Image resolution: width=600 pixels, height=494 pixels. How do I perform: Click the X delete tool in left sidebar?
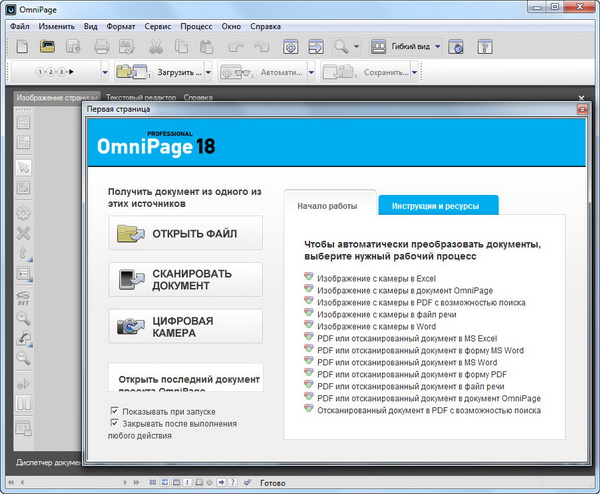tap(23, 234)
